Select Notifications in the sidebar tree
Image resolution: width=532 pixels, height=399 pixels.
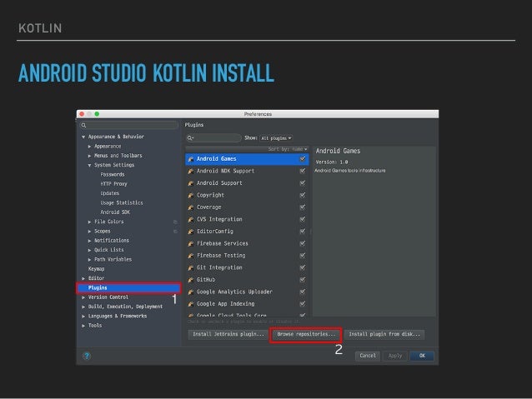[111, 241]
